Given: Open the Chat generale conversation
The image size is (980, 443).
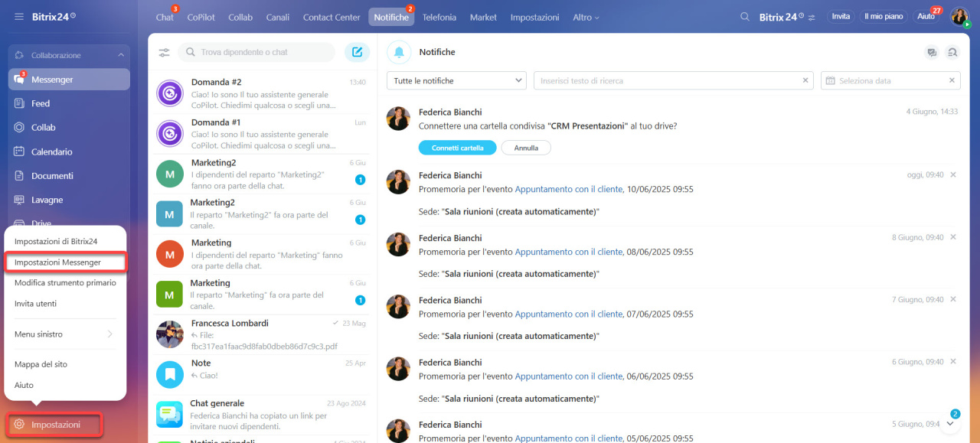Looking at the screenshot, I should [x=263, y=415].
